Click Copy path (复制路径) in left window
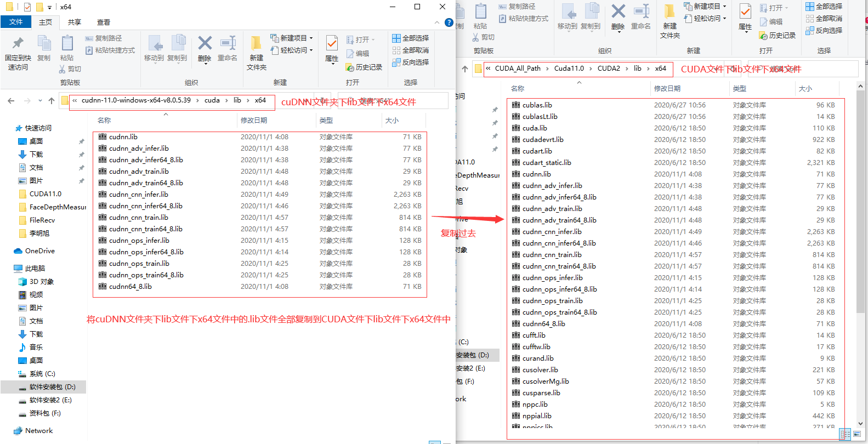 coord(104,38)
